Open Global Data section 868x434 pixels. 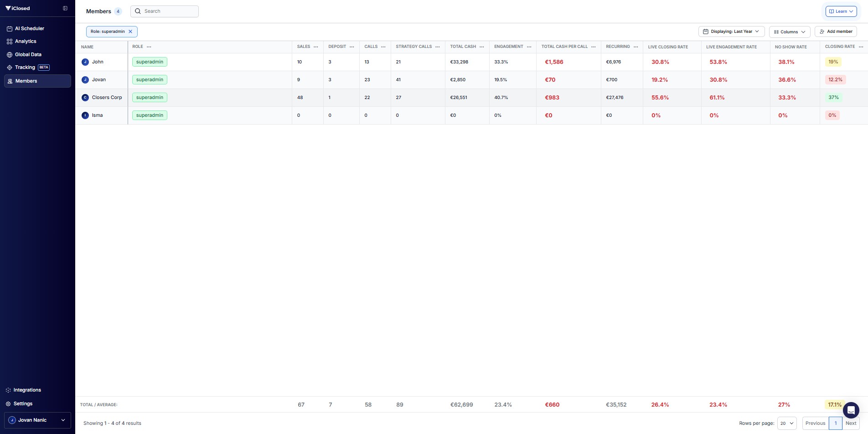37,54
